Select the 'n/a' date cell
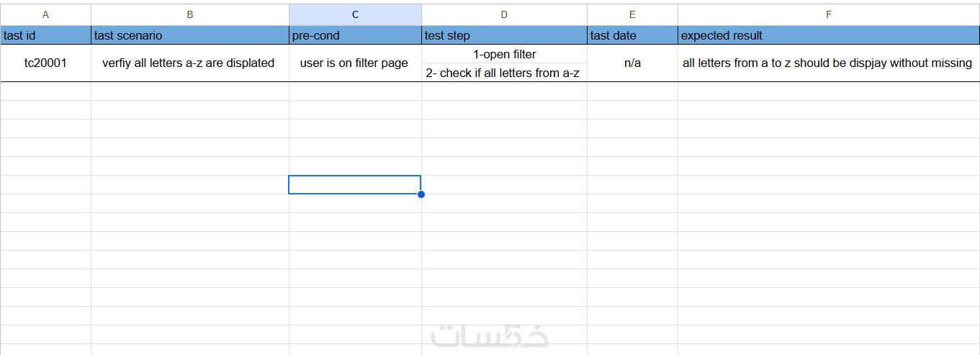This screenshot has height=355, width=980. click(x=632, y=63)
